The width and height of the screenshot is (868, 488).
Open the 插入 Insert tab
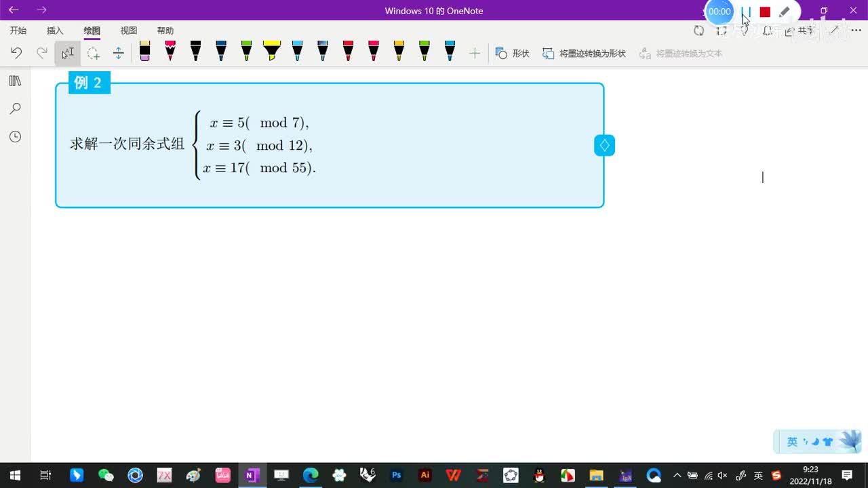pyautogui.click(x=55, y=30)
